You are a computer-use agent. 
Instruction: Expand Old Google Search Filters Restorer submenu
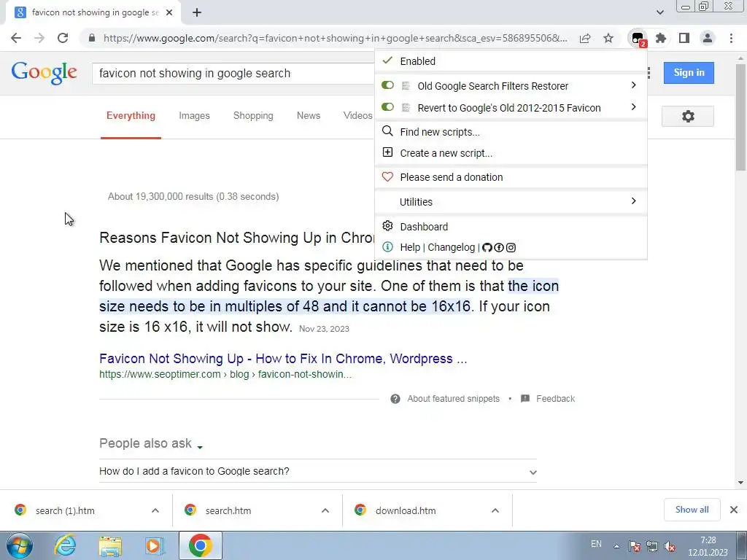pyautogui.click(x=634, y=85)
